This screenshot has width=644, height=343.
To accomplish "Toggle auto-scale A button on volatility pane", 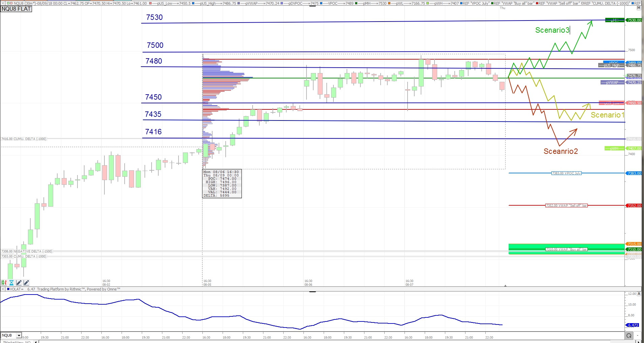I will (639, 294).
